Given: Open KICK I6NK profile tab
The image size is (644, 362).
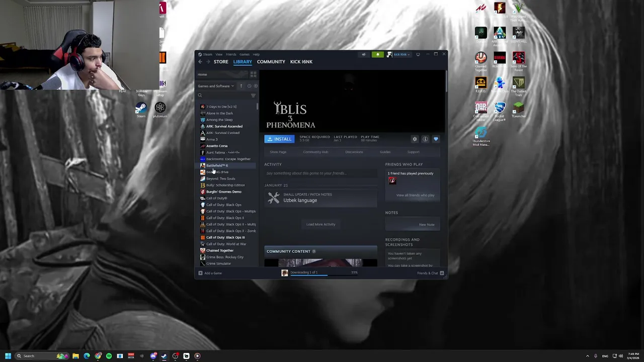Looking at the screenshot, I should pyautogui.click(x=301, y=62).
